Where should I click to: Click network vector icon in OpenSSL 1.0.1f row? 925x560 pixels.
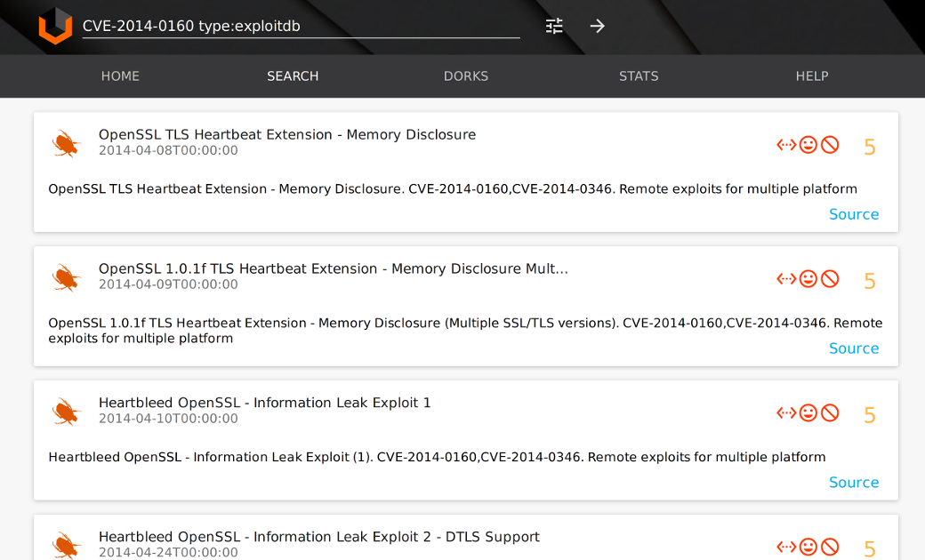click(x=786, y=278)
